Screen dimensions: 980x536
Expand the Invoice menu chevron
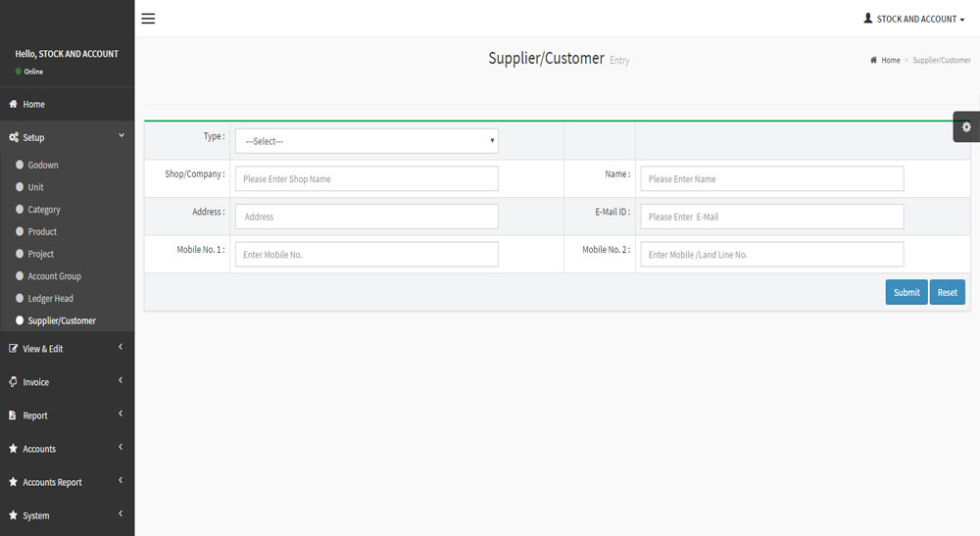(x=121, y=380)
